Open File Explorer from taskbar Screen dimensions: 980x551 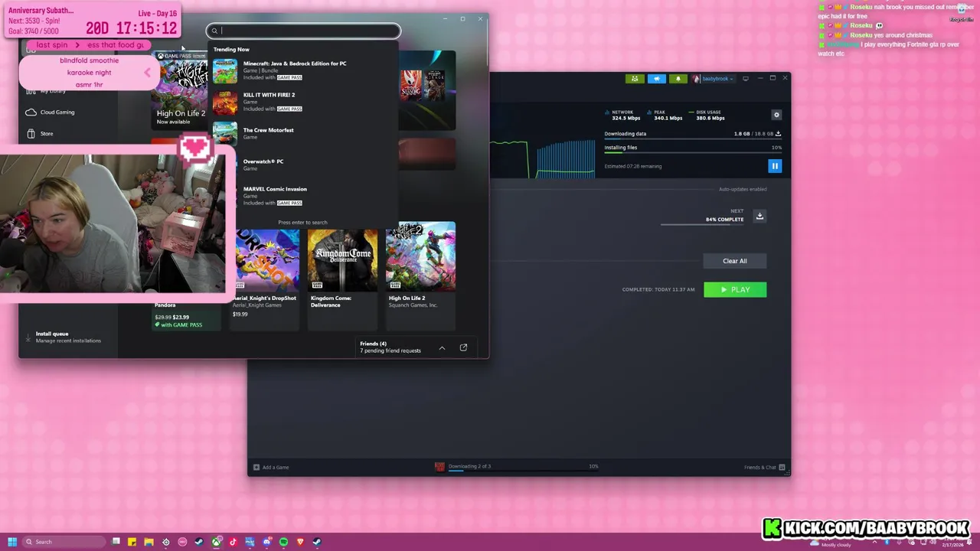click(149, 542)
